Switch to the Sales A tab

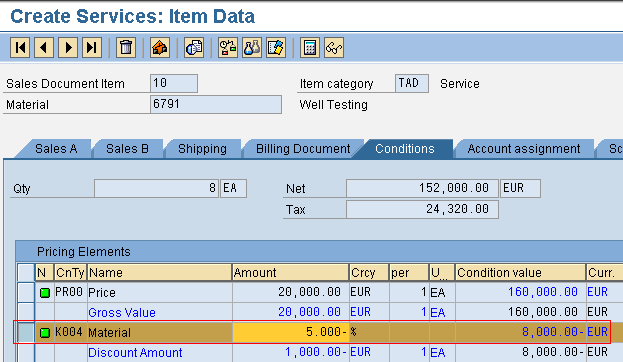point(56,149)
